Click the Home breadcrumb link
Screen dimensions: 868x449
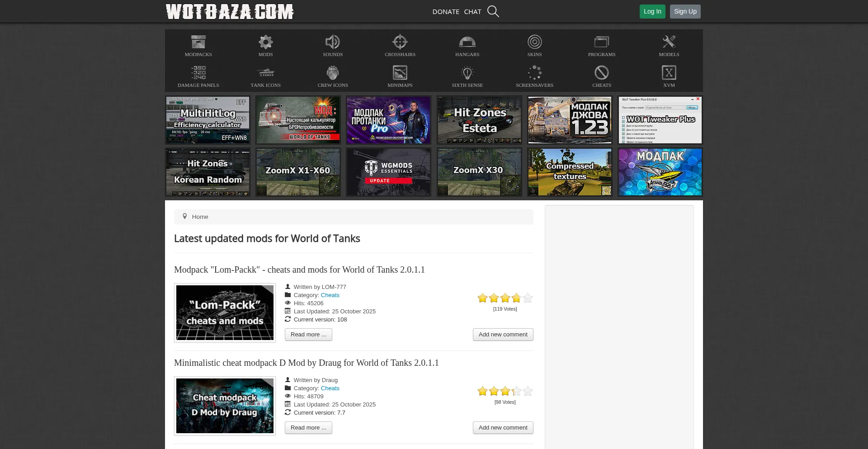(x=200, y=217)
